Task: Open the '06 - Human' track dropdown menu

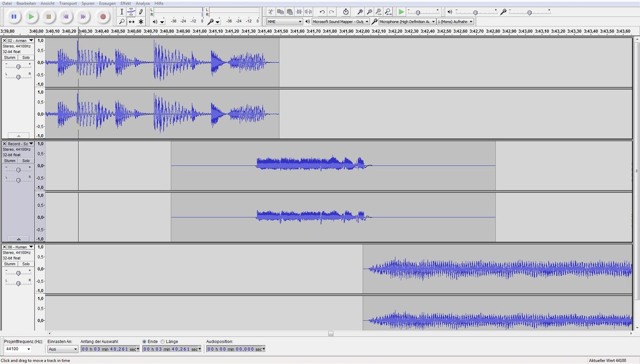Action: tap(31, 247)
